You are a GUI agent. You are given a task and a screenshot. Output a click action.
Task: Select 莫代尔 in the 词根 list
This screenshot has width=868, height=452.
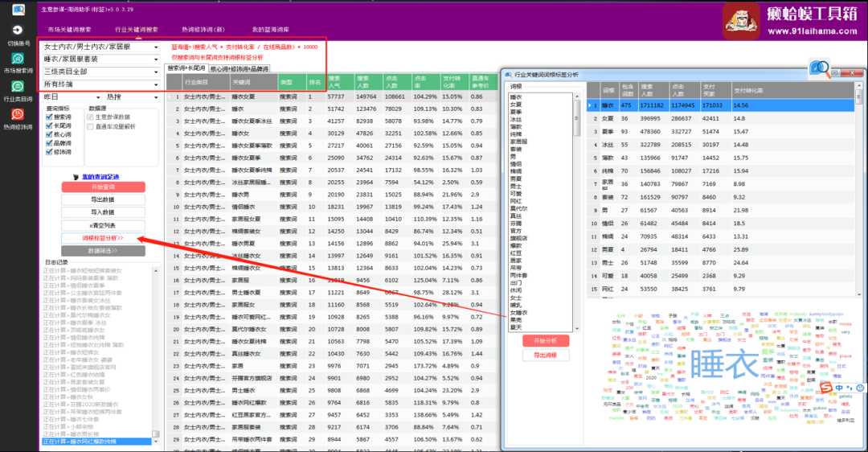click(519, 209)
